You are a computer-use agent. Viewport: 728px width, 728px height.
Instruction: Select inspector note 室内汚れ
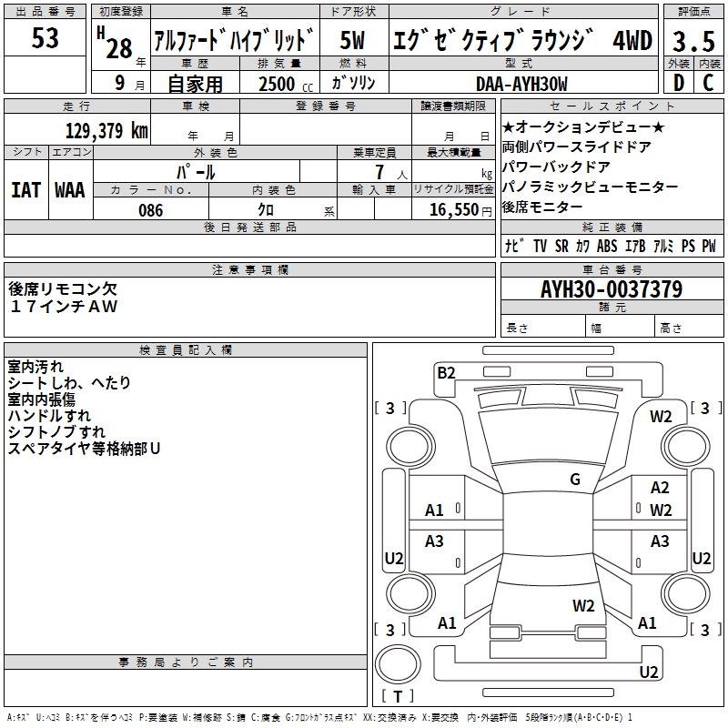tap(35, 367)
